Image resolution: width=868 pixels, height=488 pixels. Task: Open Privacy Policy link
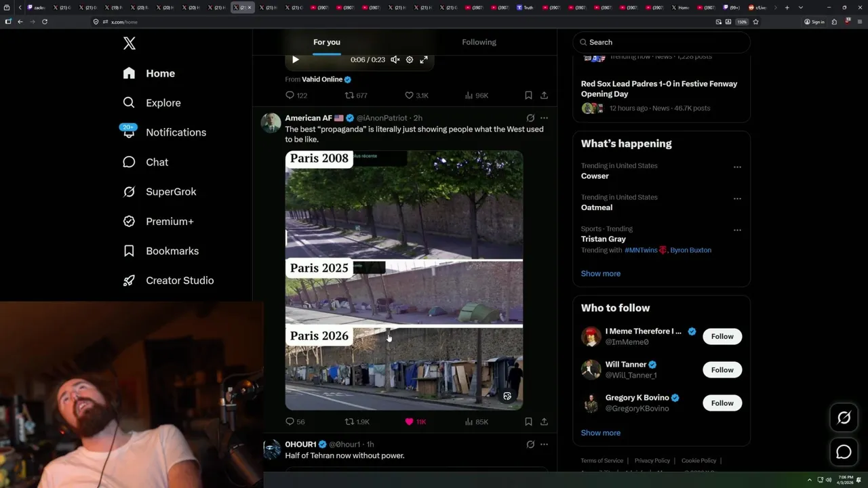(x=652, y=461)
